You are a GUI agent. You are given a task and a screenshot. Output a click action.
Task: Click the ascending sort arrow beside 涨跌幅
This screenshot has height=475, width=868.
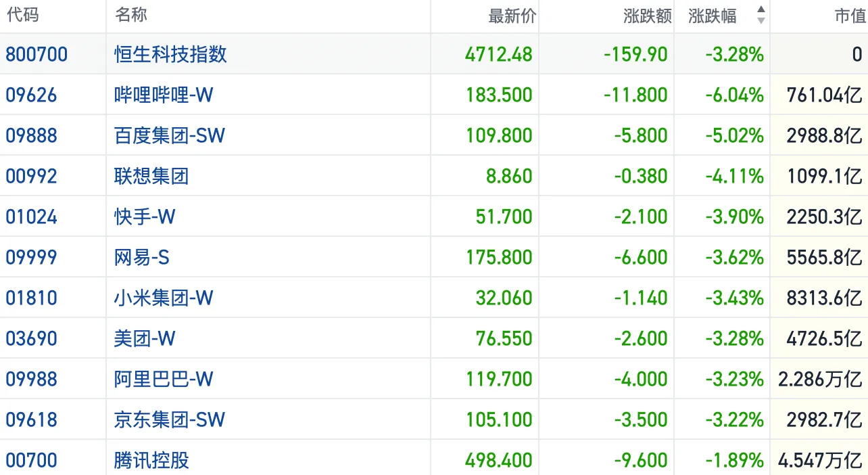[761, 10]
